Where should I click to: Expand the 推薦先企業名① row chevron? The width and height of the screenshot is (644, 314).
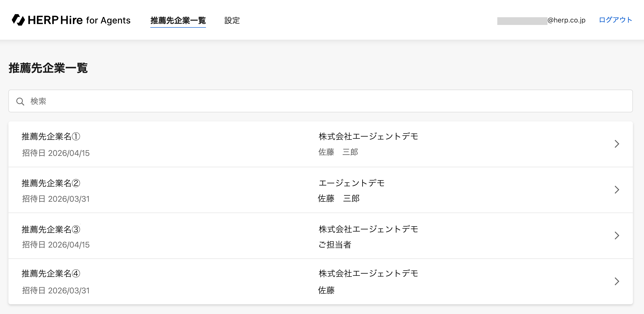coord(617,144)
